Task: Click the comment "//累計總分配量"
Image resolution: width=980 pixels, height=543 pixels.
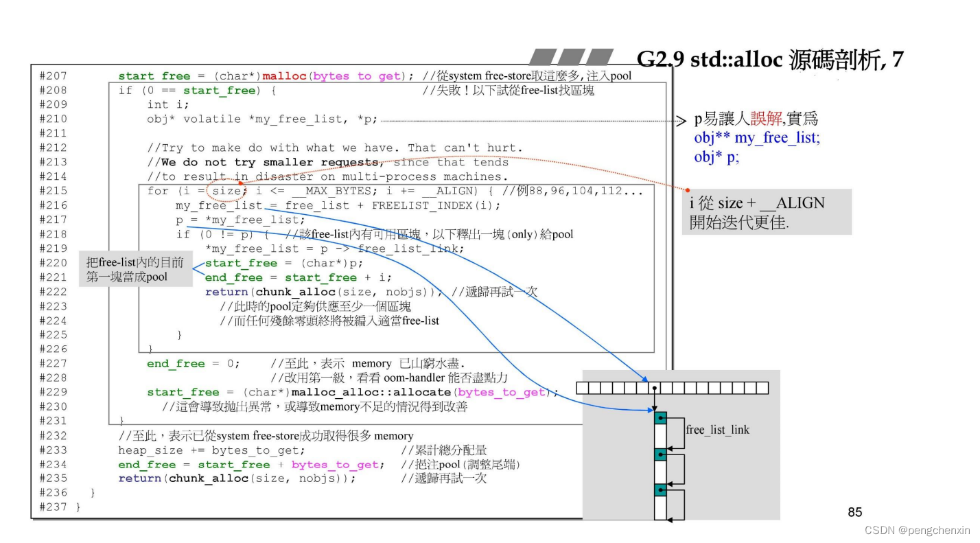Action: tap(443, 450)
